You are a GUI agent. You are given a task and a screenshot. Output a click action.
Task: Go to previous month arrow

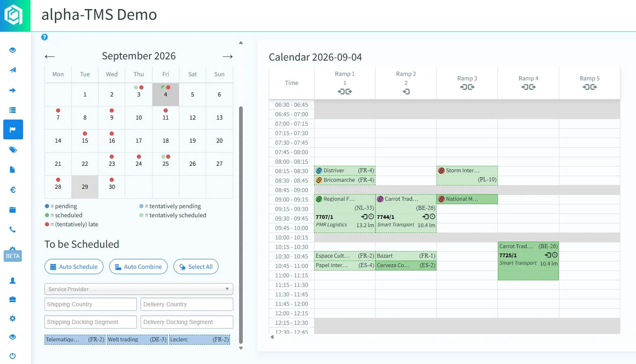50,56
